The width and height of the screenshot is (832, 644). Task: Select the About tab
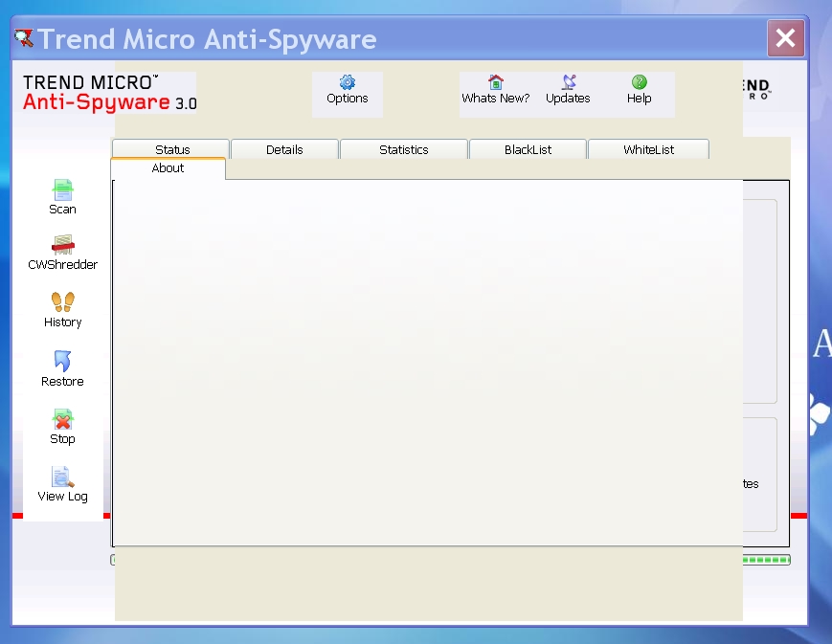(168, 168)
